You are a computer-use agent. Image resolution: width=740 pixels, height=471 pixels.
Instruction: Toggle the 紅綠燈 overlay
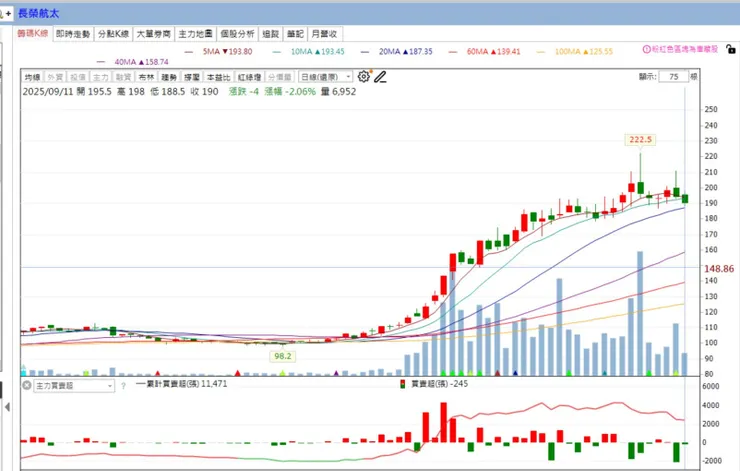tap(249, 77)
